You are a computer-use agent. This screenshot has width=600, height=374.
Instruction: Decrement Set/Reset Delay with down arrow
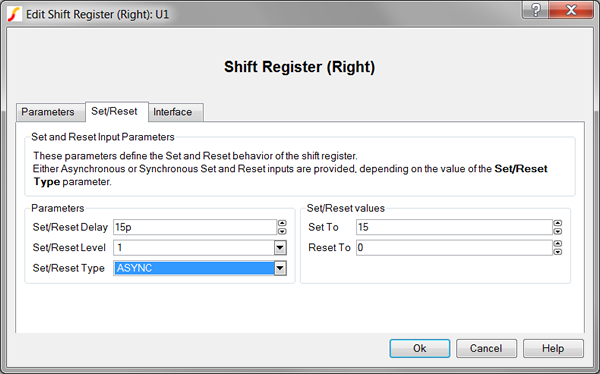[282, 231]
